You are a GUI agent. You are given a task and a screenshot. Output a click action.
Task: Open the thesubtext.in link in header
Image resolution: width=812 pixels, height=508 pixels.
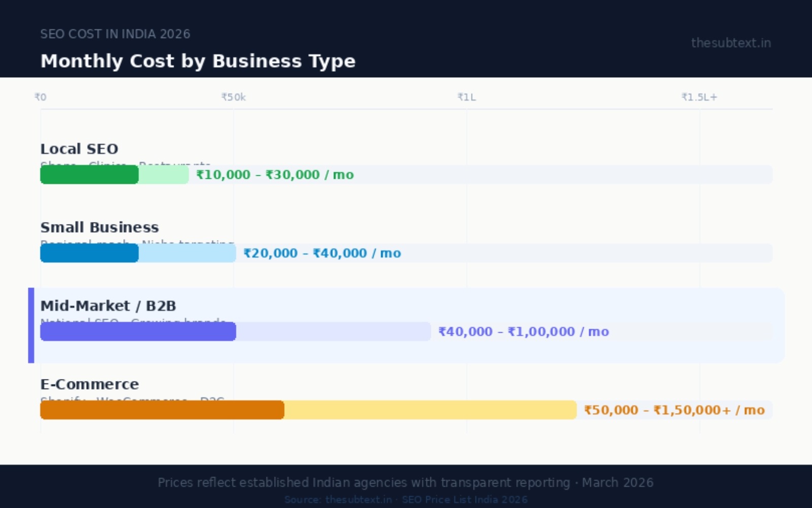point(731,43)
